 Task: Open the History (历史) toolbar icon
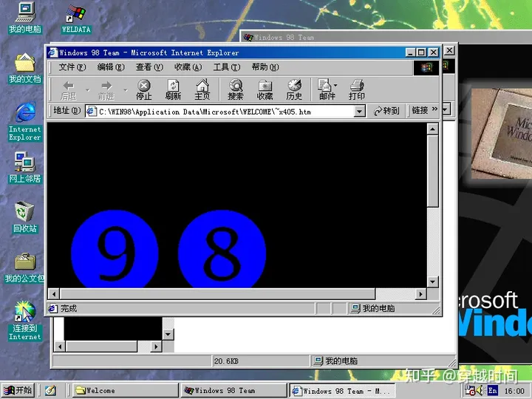click(294, 90)
